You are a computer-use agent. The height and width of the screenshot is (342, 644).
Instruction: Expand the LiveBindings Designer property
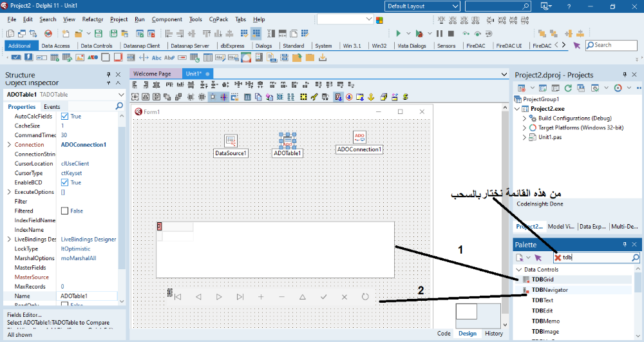(10, 239)
